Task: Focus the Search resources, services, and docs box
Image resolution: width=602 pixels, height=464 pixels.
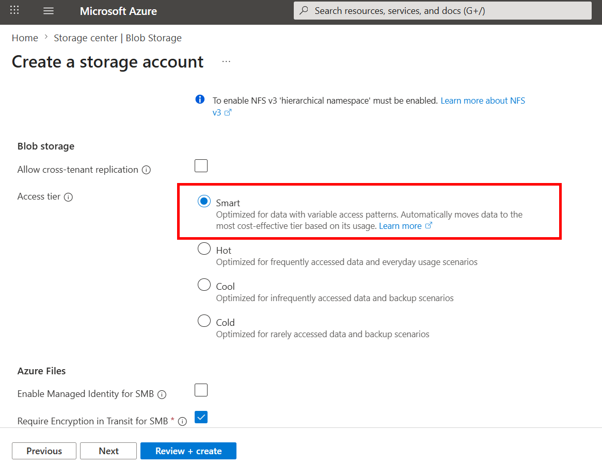Action: [443, 11]
